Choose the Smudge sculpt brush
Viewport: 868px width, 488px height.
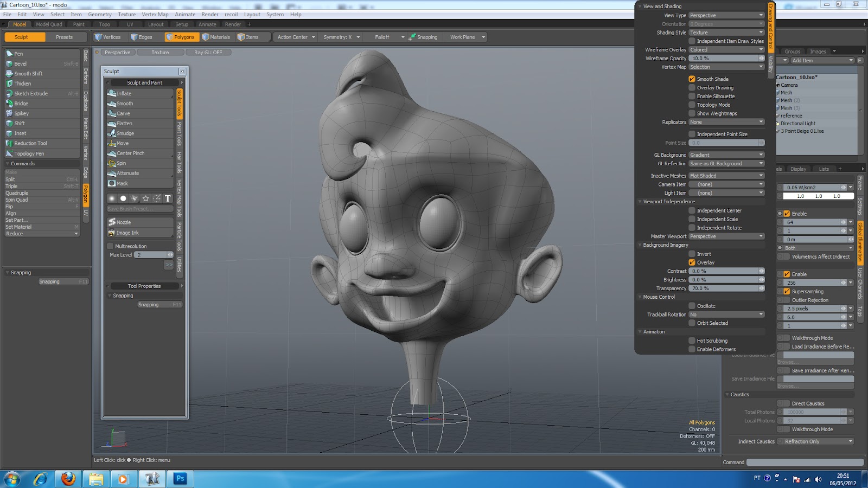[x=125, y=133]
